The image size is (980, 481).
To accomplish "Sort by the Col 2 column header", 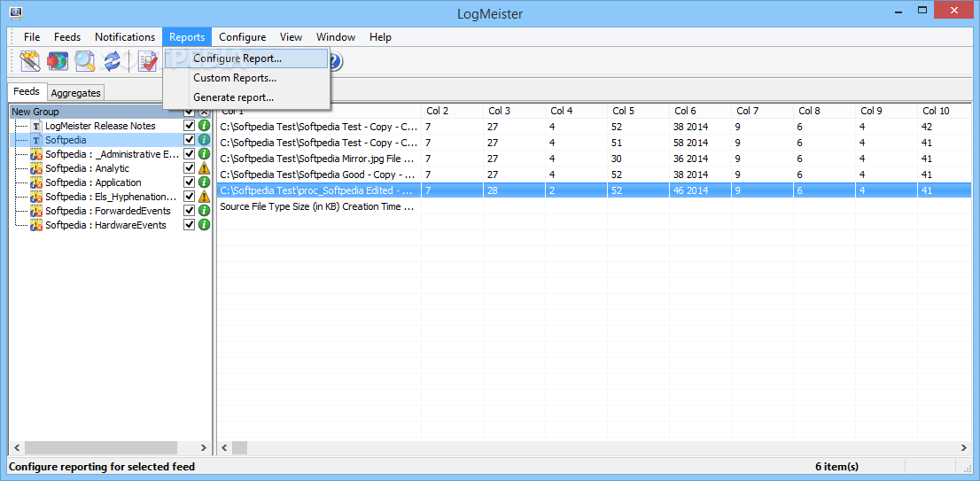I will tap(453, 111).
